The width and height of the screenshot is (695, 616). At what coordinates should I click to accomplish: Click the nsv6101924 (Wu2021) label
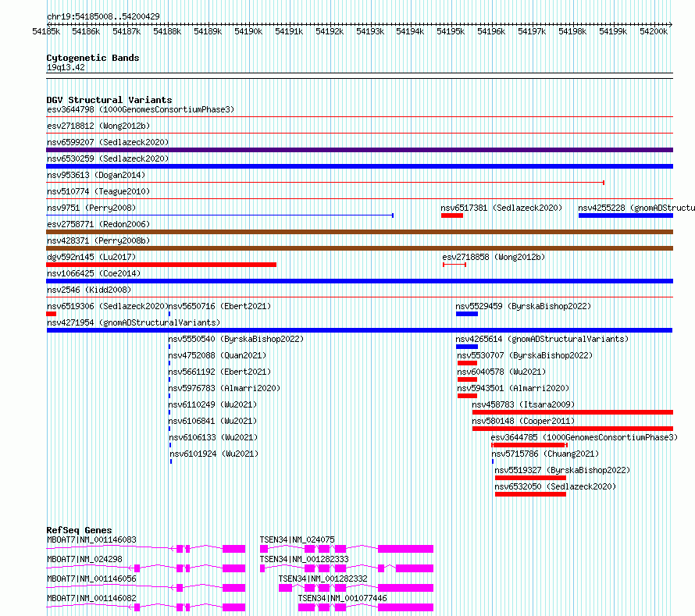tap(214, 454)
